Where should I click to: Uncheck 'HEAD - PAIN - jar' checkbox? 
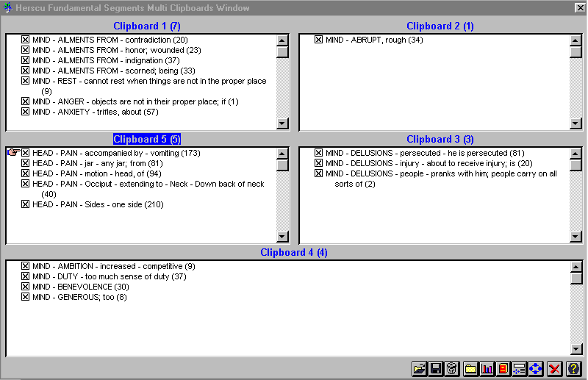tap(25, 162)
